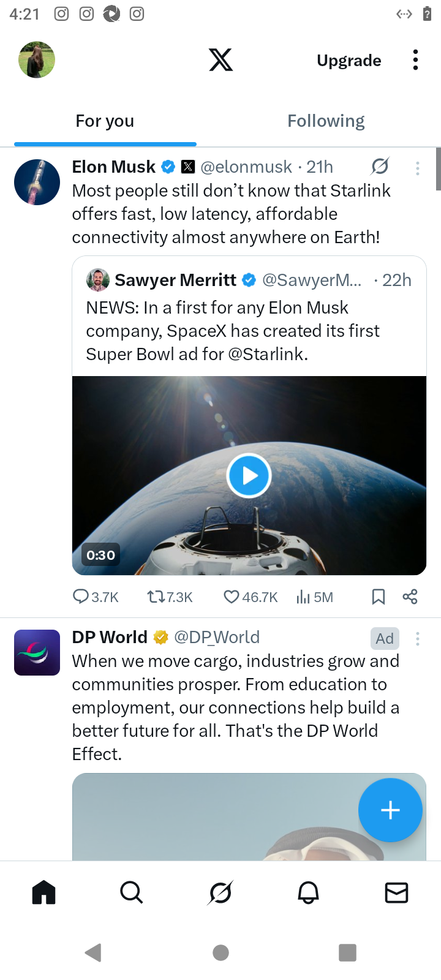Compose new post with floating plus button

[x=390, y=810]
